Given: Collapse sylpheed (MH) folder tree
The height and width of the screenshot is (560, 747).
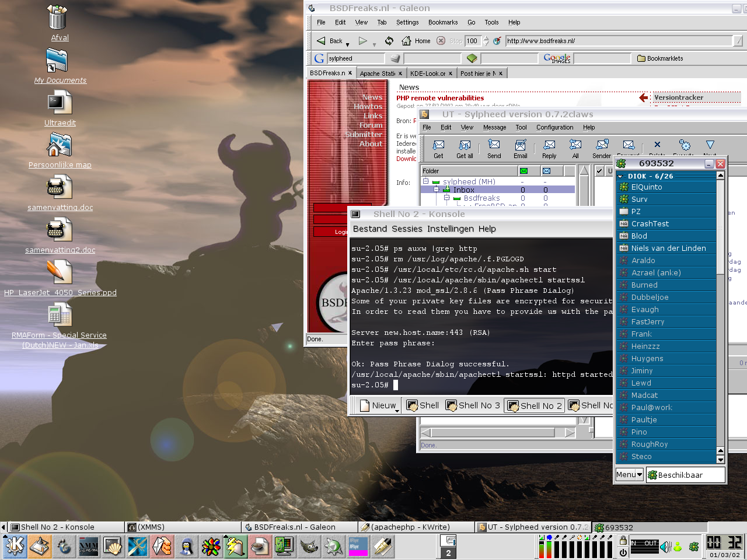Looking at the screenshot, I should [426, 181].
